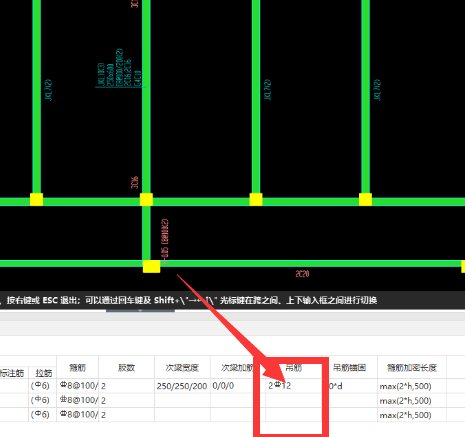Click the 肢数 column header
This screenshot has height=437, width=465.
click(x=126, y=367)
